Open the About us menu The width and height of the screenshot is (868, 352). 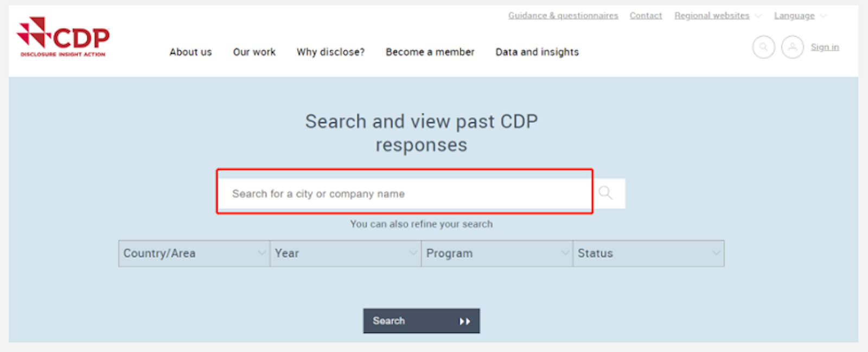coord(190,52)
